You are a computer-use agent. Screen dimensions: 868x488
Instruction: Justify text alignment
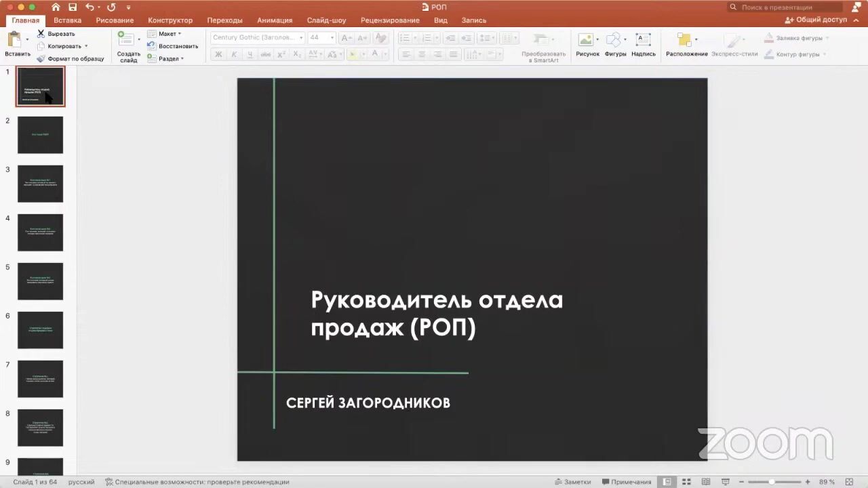(x=453, y=54)
